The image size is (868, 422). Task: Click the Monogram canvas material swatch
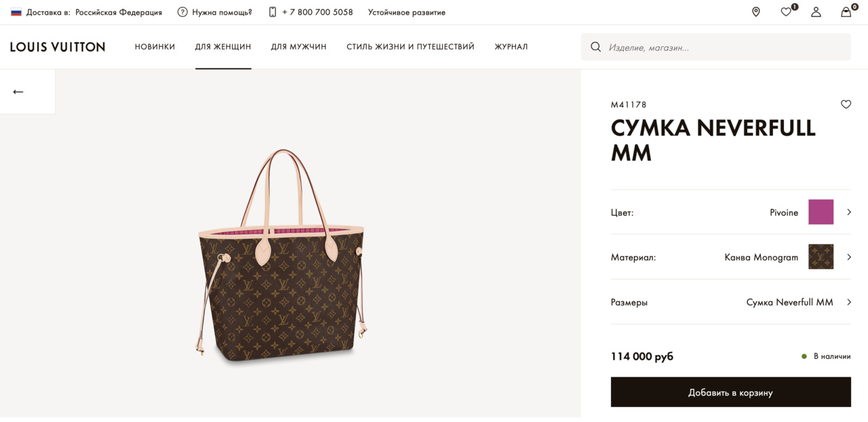[x=821, y=257]
